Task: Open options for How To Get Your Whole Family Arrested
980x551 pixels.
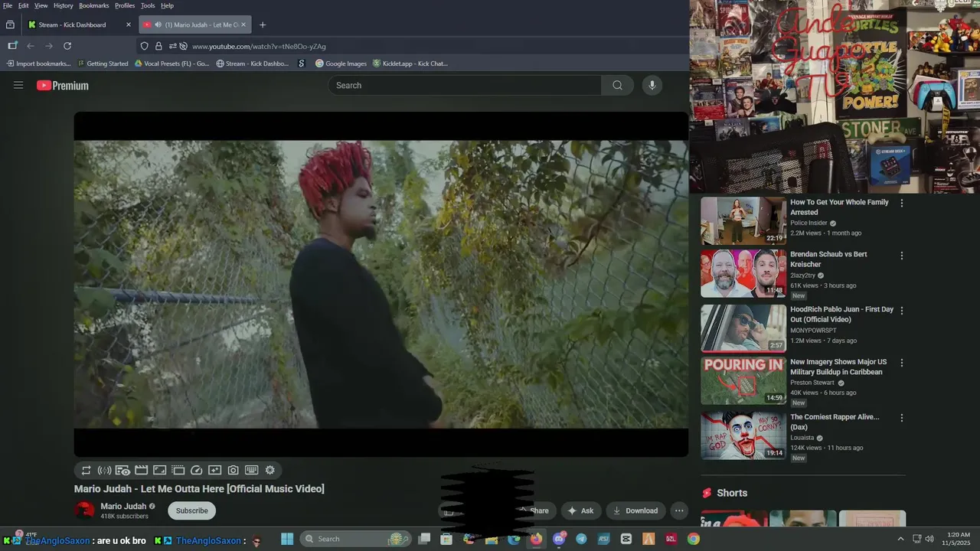Action: (901, 204)
